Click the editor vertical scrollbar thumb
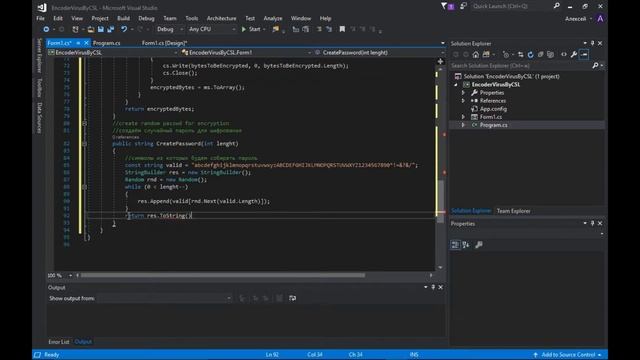This screenshot has width=640, height=360. [440, 201]
